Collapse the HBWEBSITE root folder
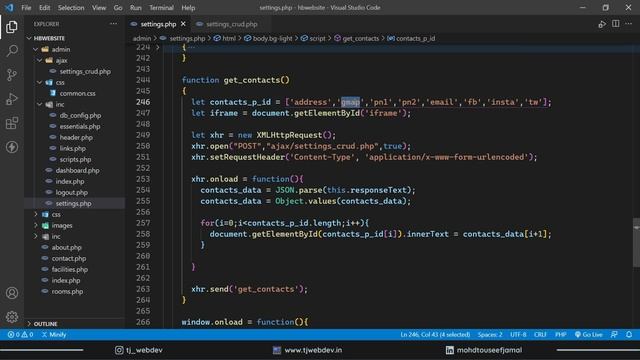 29,38
